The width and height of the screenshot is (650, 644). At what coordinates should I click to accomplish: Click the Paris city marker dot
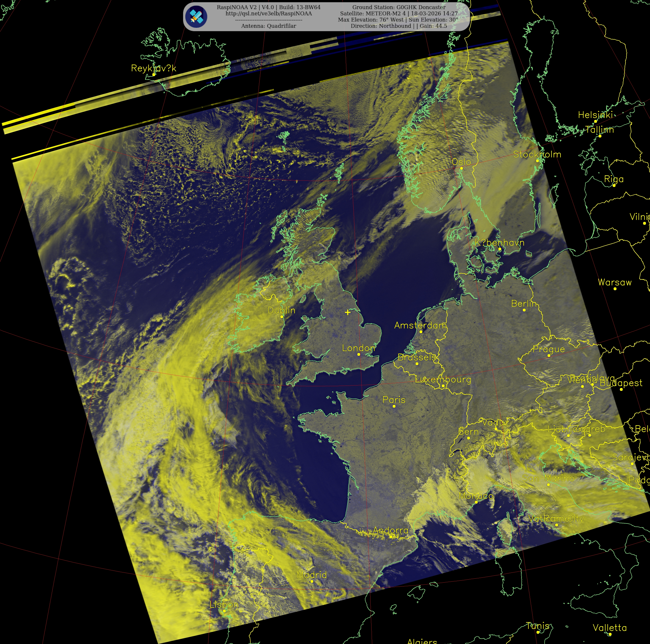[x=394, y=406]
